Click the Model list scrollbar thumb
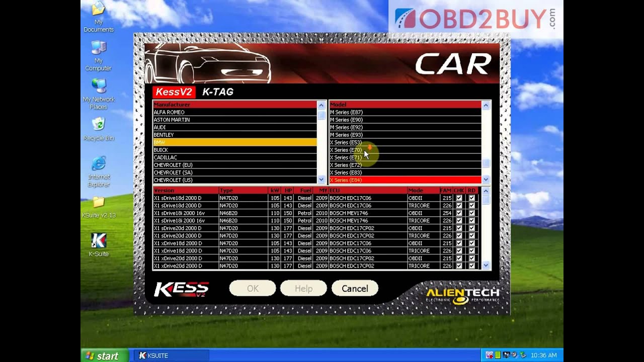This screenshot has width=644, height=362. point(486,163)
